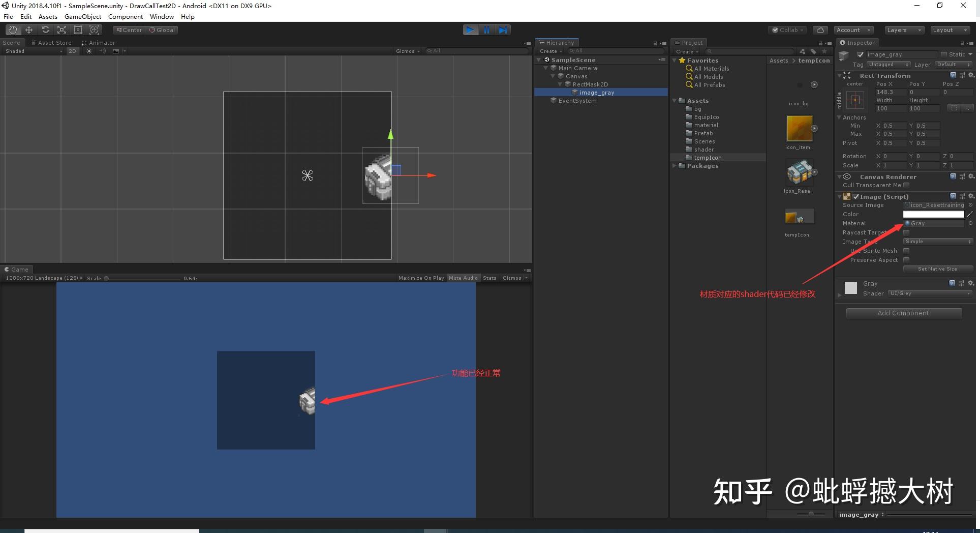
Task: Toggle Raycast Target checkbox
Action: pyautogui.click(x=906, y=232)
